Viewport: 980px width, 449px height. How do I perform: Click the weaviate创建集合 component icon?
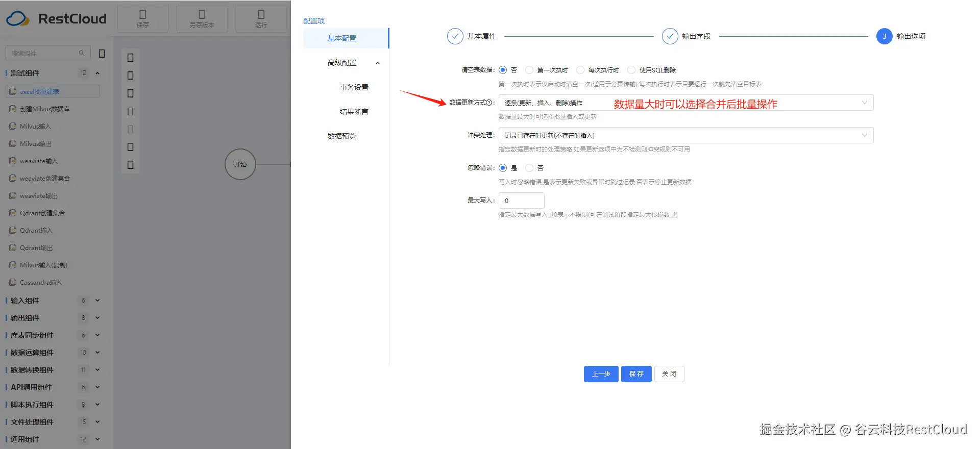13,178
